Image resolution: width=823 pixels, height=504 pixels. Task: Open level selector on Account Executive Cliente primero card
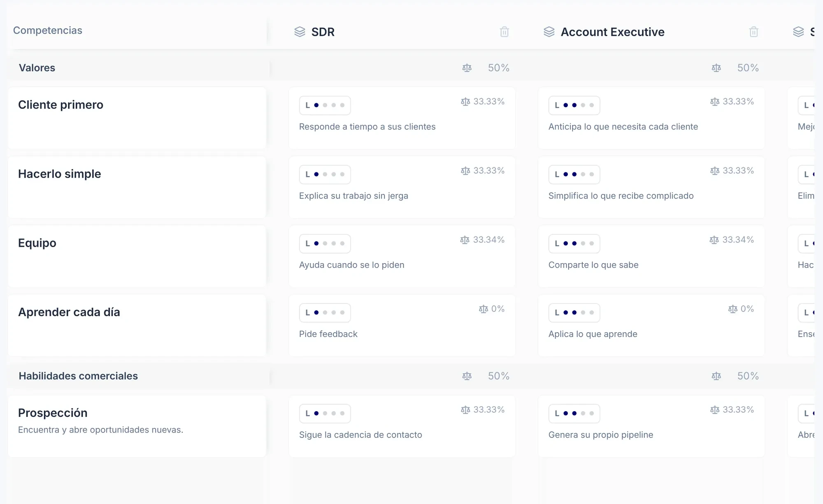coord(574,105)
